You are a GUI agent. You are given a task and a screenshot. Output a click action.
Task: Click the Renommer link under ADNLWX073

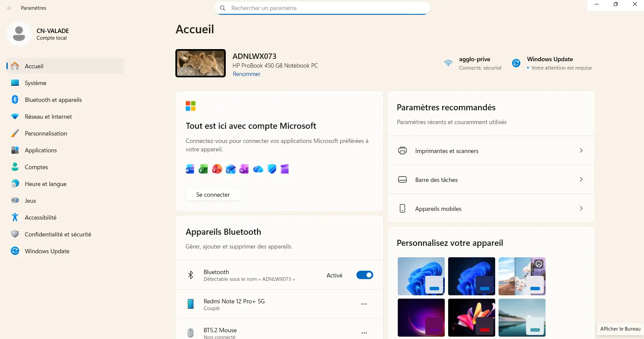tap(247, 74)
